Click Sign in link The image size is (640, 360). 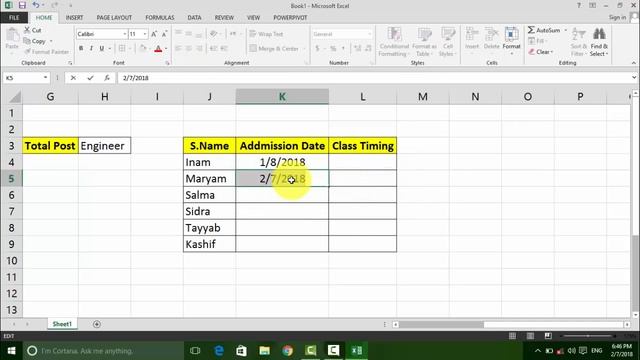click(617, 17)
